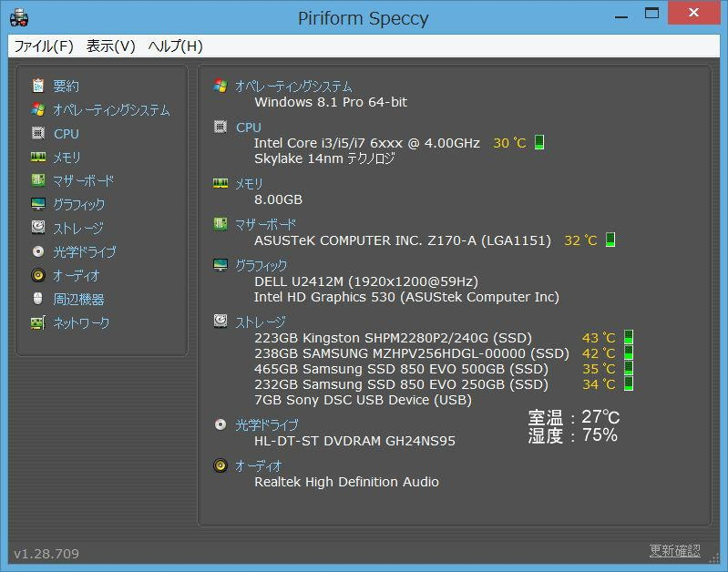Open the オーディオ heading link in summary
The width and height of the screenshot is (728, 572).
pyautogui.click(x=258, y=465)
